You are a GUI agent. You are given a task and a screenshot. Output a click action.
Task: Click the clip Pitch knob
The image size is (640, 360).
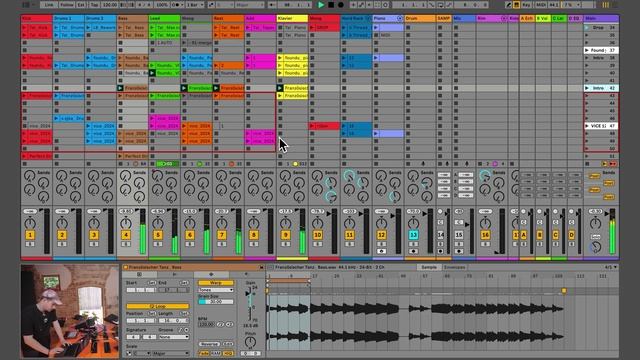click(x=250, y=342)
